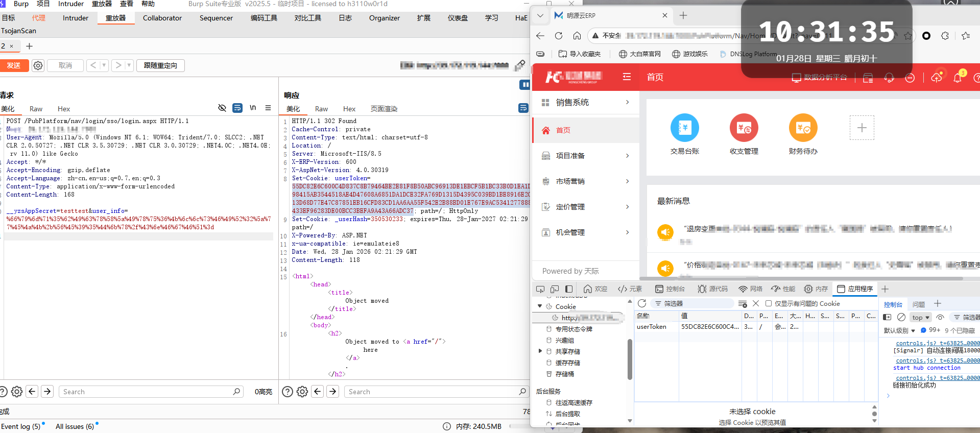The image size is (980, 433).
Task: Toggle line wrap in the response editor
Action: [523, 108]
